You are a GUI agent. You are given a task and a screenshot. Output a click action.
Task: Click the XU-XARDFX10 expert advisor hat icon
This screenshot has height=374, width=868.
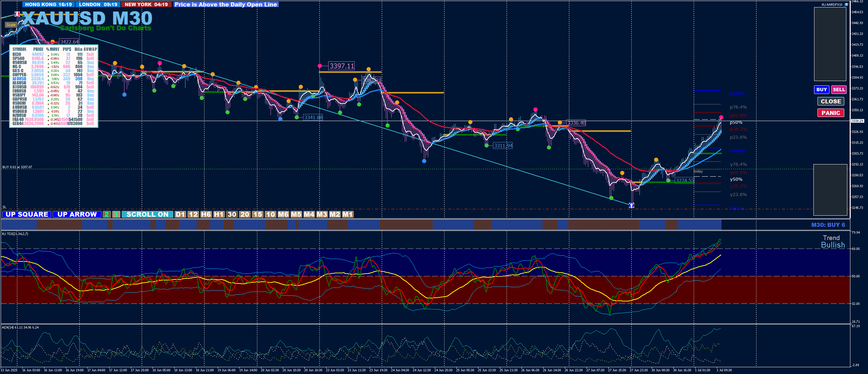pos(846,4)
